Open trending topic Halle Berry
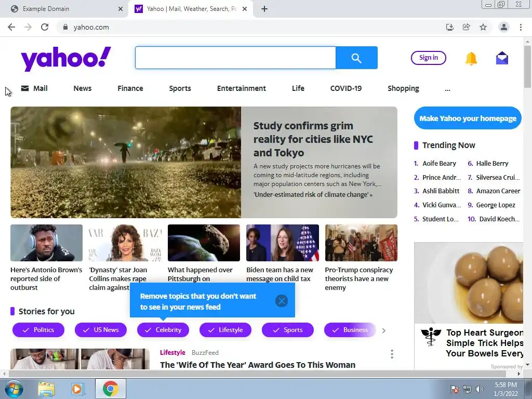Screen dimensions: 532x399 pos(492,164)
